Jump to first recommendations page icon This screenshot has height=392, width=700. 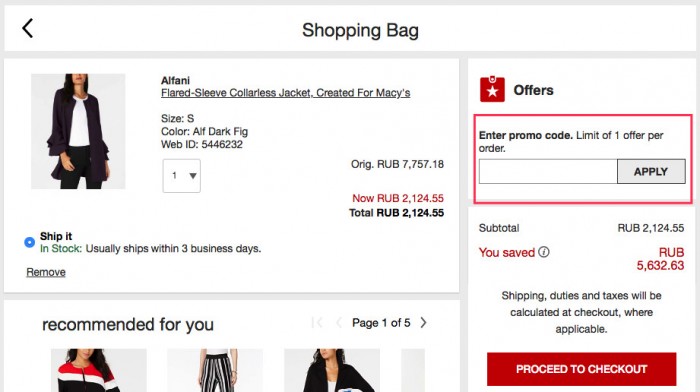317,322
